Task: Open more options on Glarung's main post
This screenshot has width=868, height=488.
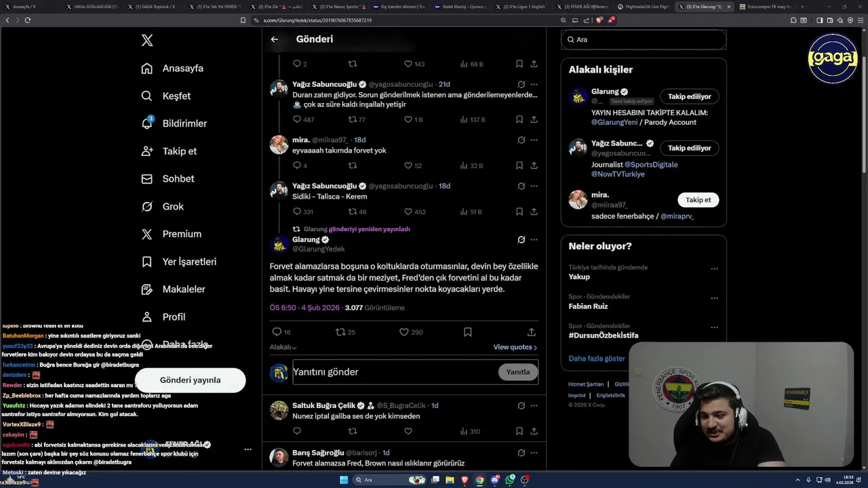Action: coord(534,240)
